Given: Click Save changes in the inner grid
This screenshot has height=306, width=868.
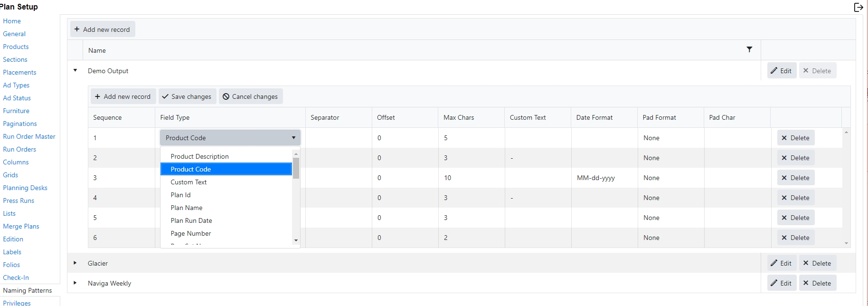Looking at the screenshot, I should pyautogui.click(x=187, y=96).
